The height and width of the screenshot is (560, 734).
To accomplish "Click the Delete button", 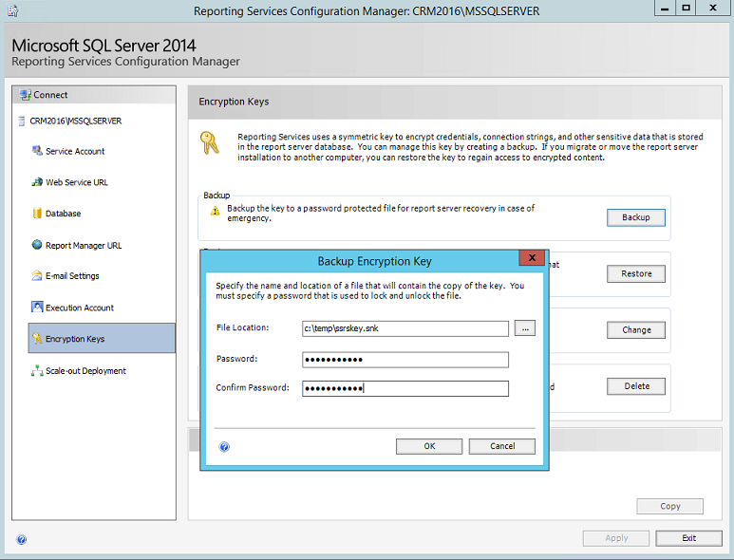I will tap(635, 386).
